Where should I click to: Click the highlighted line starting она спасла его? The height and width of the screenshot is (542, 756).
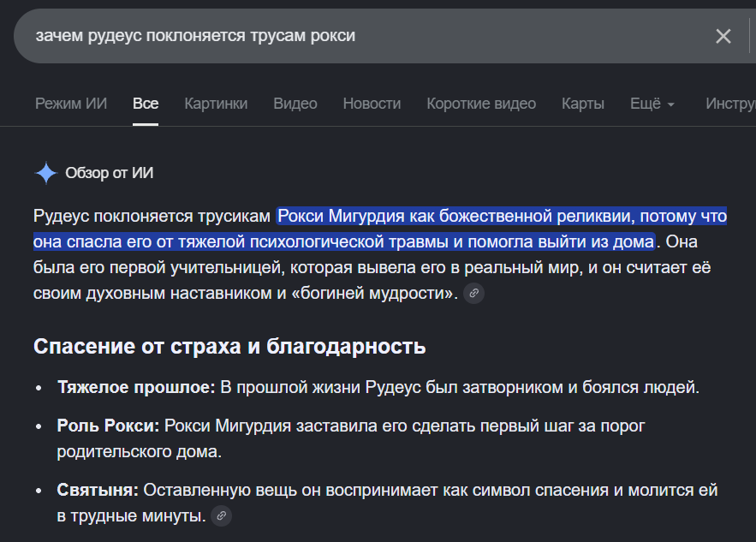344,241
